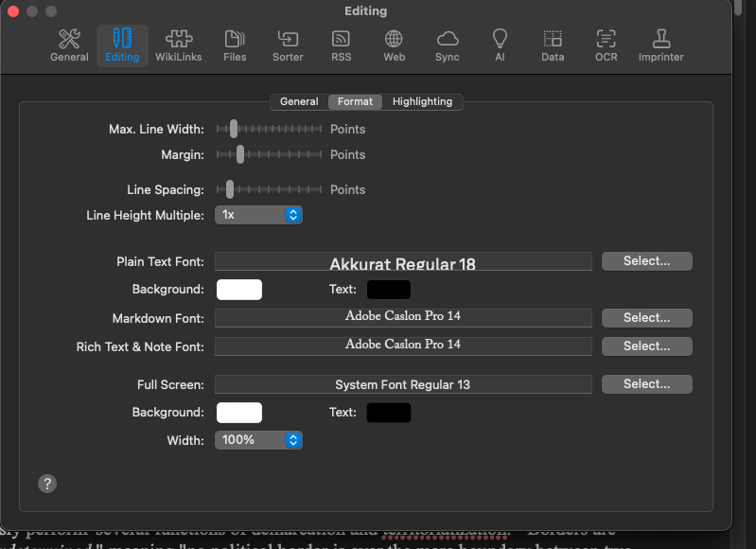Select the Sorter preferences icon
756x549 pixels.
288,44
